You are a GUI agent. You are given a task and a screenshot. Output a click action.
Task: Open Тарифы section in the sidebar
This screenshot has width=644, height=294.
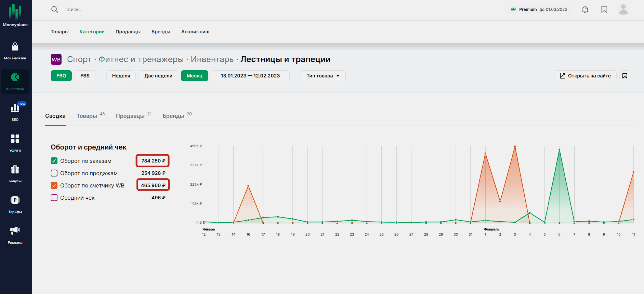15,205
